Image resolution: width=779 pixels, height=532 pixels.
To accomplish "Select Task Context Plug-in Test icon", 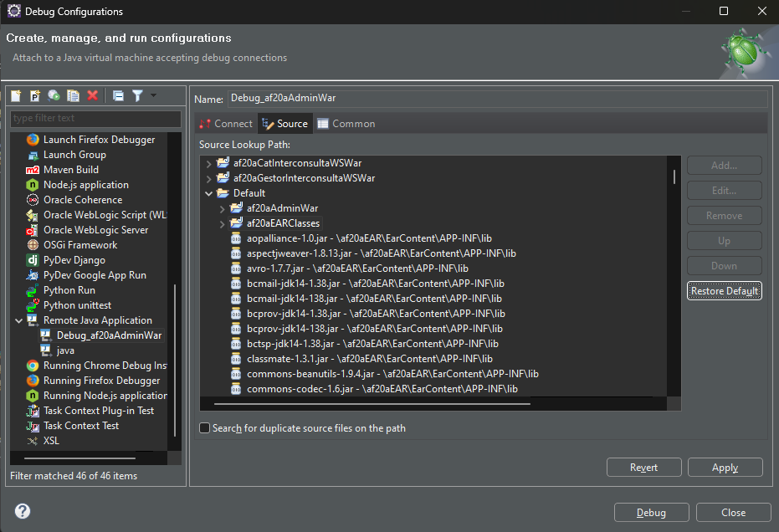I will point(33,411).
